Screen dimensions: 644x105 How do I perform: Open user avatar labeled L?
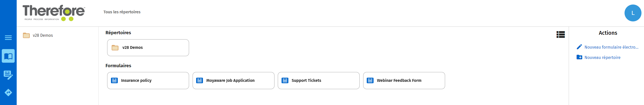click(x=633, y=13)
